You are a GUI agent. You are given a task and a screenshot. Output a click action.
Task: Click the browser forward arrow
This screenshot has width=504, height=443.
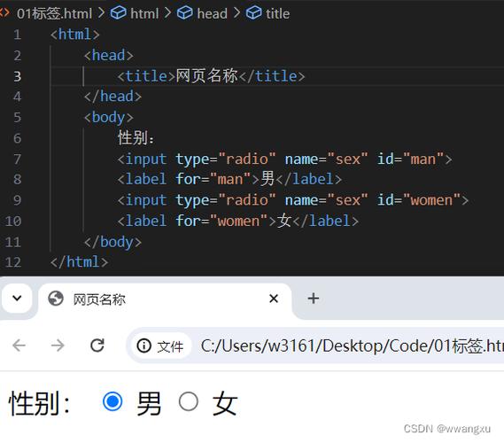point(58,346)
